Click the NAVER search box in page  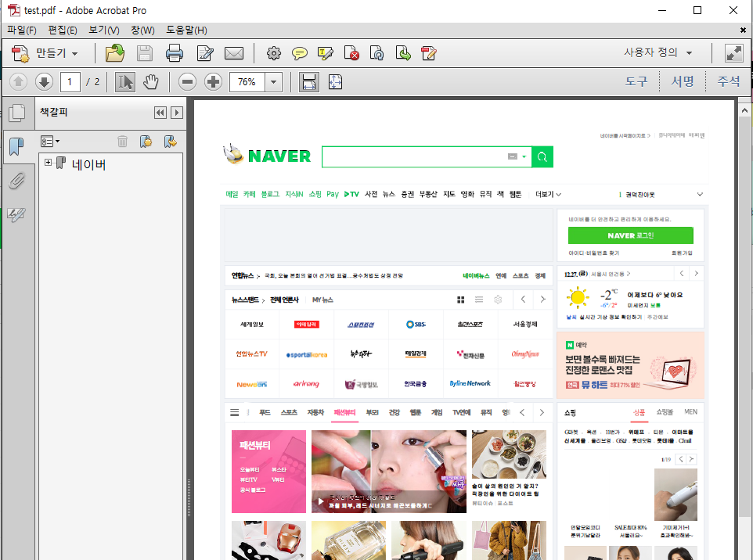point(427,157)
